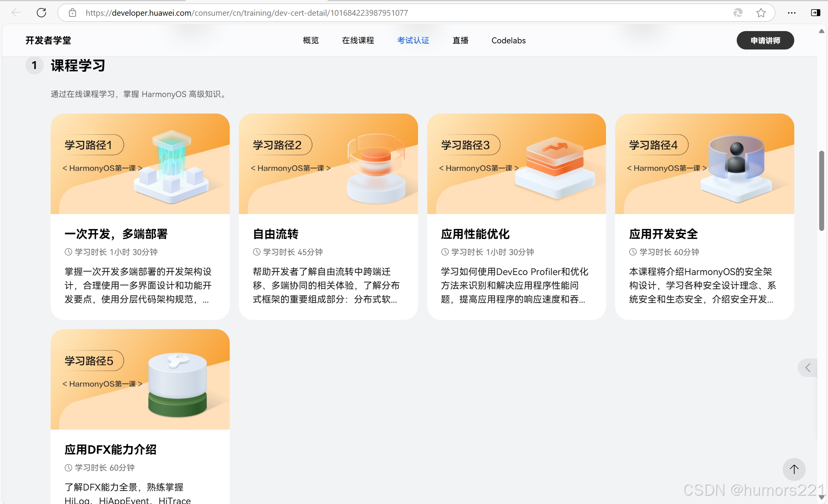Open the 在线课程 nav tab
Image resolution: width=828 pixels, height=504 pixels.
pos(358,40)
